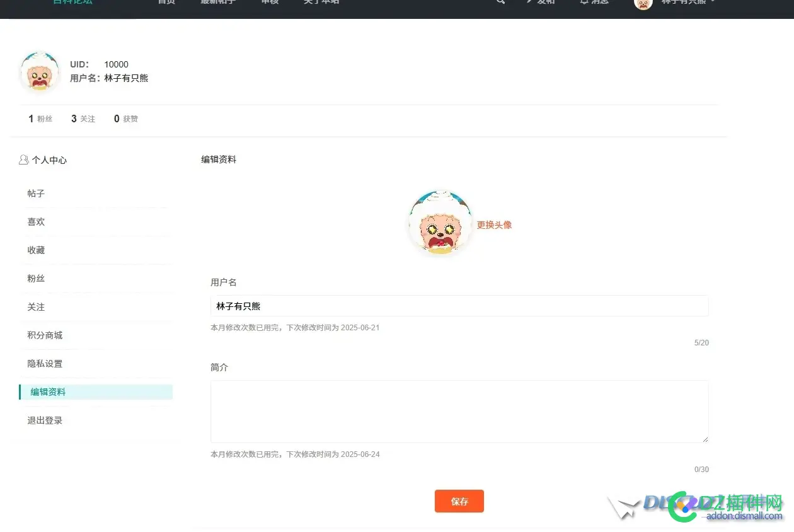Click the bell 消息 icon in top bar
The height and width of the screenshot is (532, 794).
coord(584,2)
